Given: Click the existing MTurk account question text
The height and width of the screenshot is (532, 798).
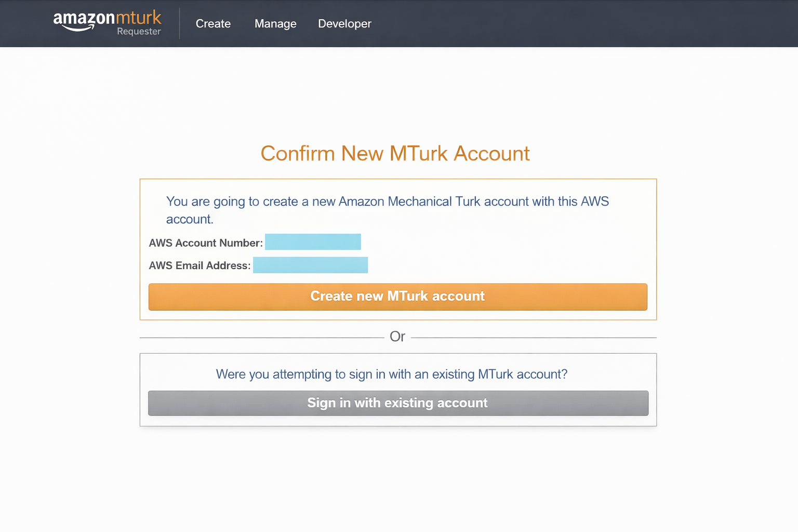Looking at the screenshot, I should point(392,374).
